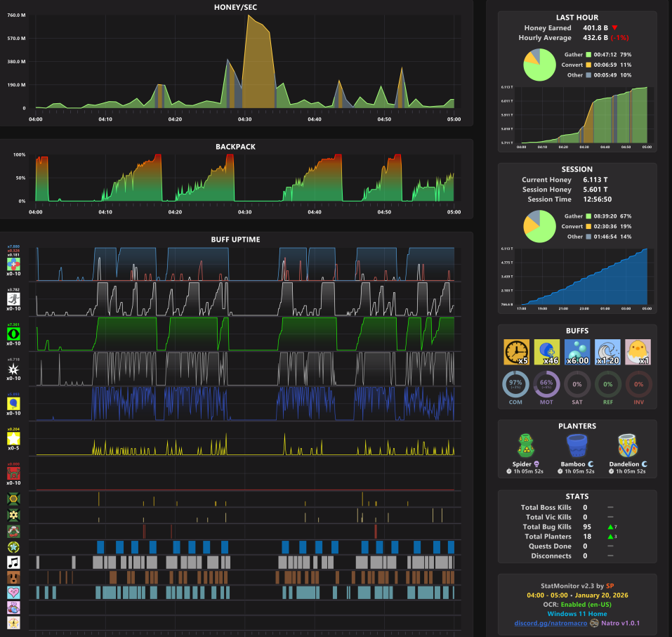Image resolution: width=672 pixels, height=637 pixels.
Task: Click the yellow Convert swatch in Session
Action: (588, 226)
